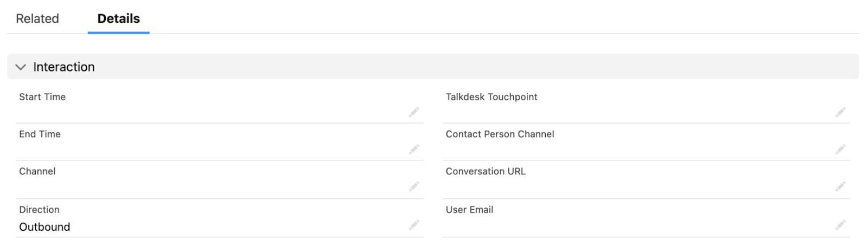The width and height of the screenshot is (868, 240).
Task: Select the Details tab
Action: point(118,18)
